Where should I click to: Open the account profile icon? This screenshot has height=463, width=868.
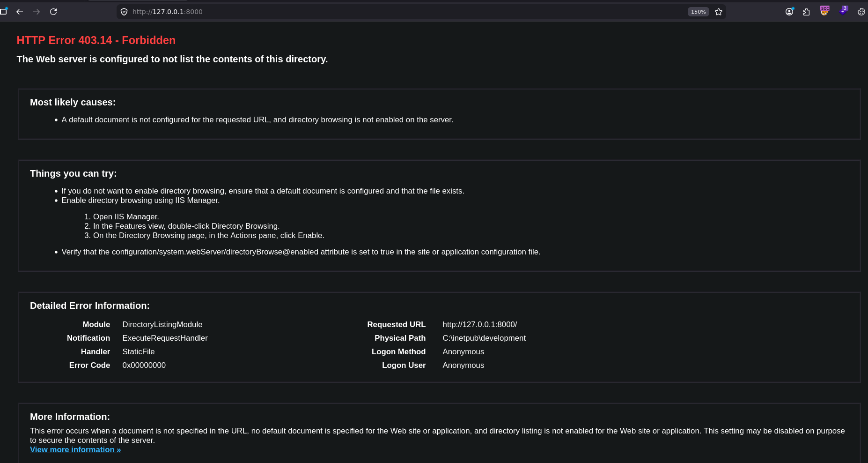(789, 12)
